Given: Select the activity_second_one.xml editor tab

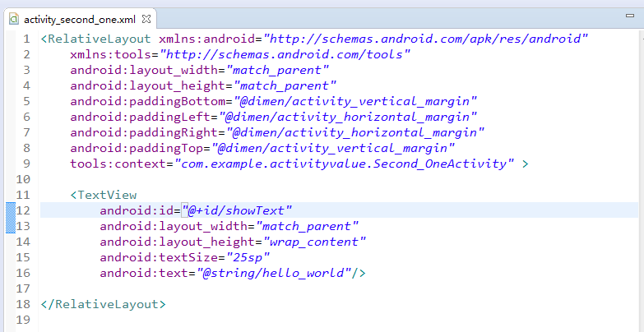Looking at the screenshot, I should pos(79,19).
